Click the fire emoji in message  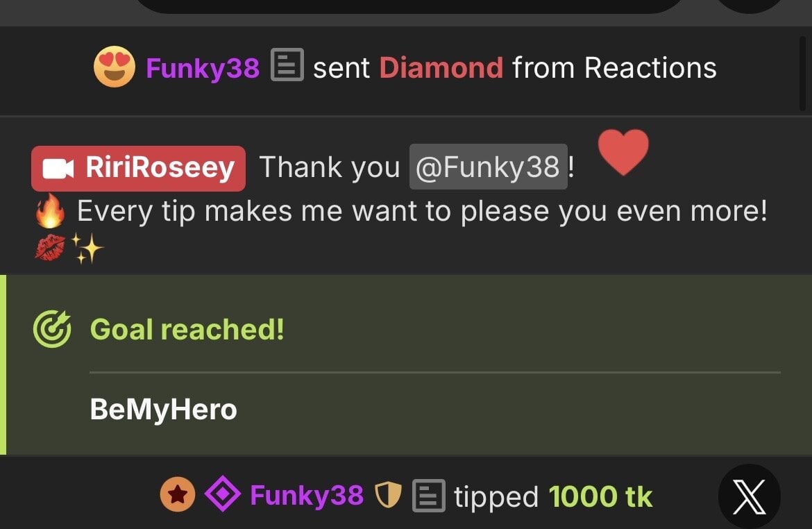(50, 211)
